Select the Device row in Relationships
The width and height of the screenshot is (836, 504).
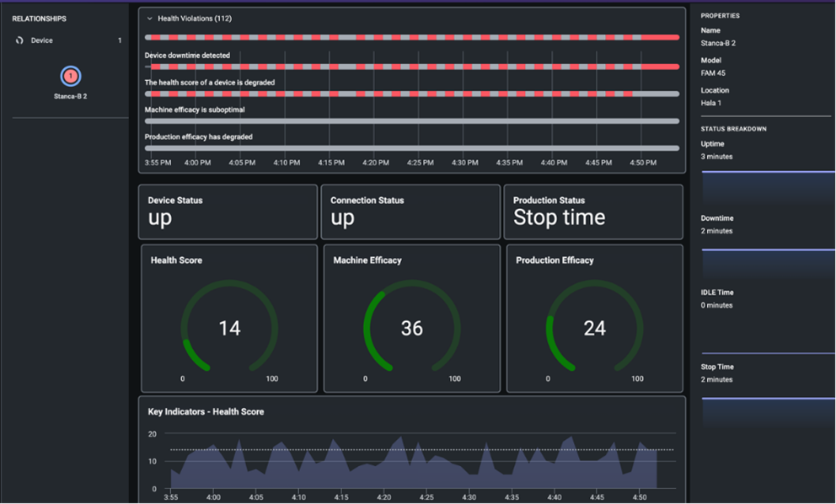click(x=67, y=40)
